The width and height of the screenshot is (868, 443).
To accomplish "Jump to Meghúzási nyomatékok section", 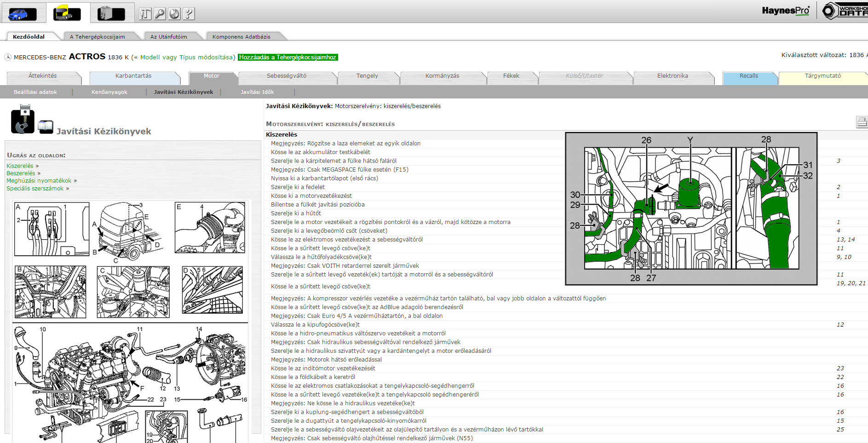I will [x=39, y=181].
